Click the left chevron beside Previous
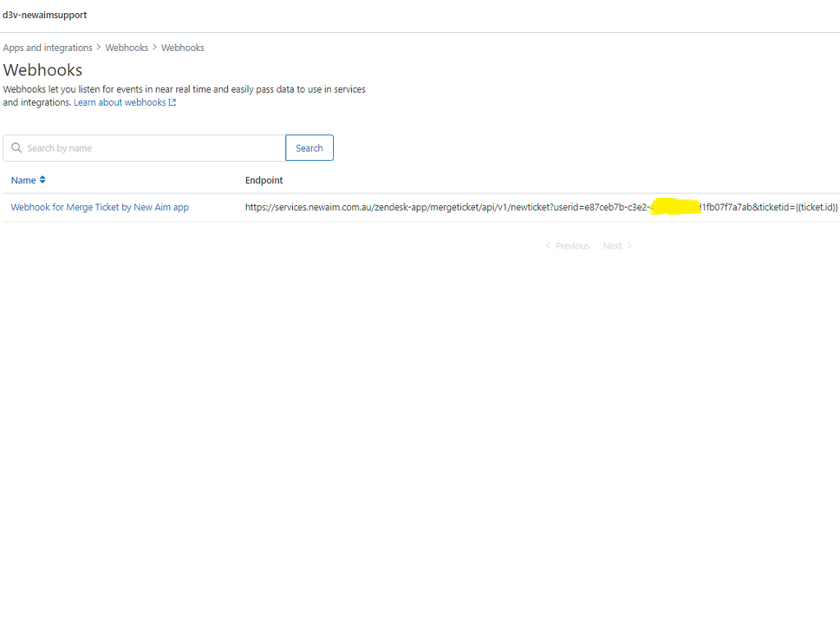This screenshot has height=630, width=840. [548, 246]
